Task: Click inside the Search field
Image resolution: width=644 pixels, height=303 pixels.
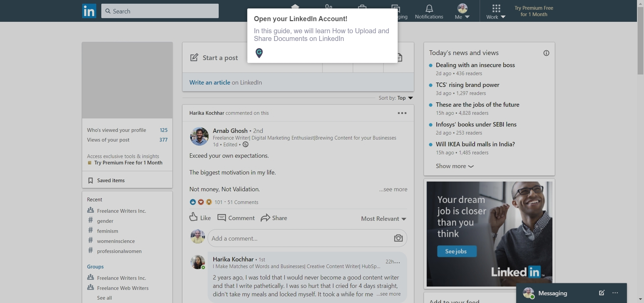Action: 160,11
